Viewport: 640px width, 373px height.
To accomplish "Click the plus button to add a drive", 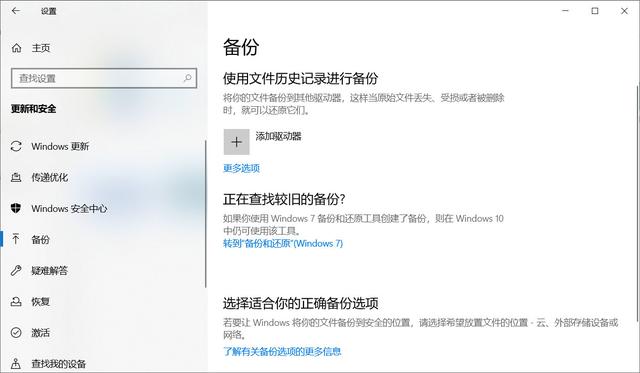I will 236,142.
